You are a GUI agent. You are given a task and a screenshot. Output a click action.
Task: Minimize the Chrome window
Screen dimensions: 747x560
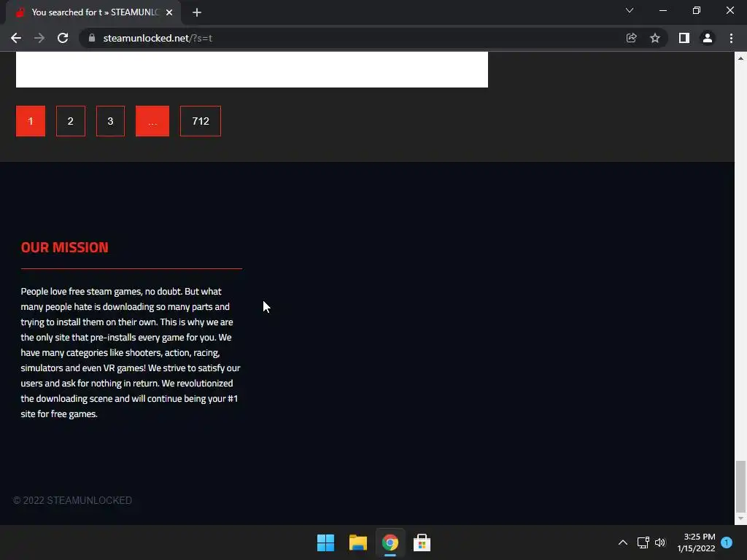pos(662,10)
